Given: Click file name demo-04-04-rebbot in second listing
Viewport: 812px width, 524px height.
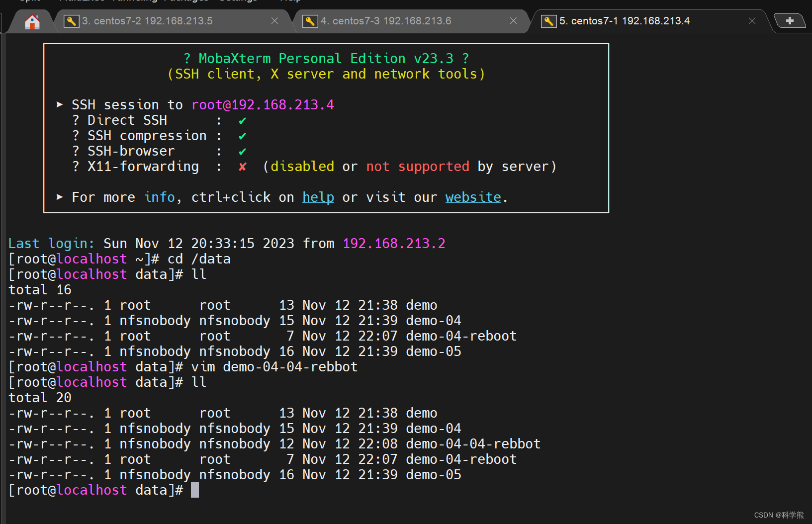Looking at the screenshot, I should click(x=473, y=444).
